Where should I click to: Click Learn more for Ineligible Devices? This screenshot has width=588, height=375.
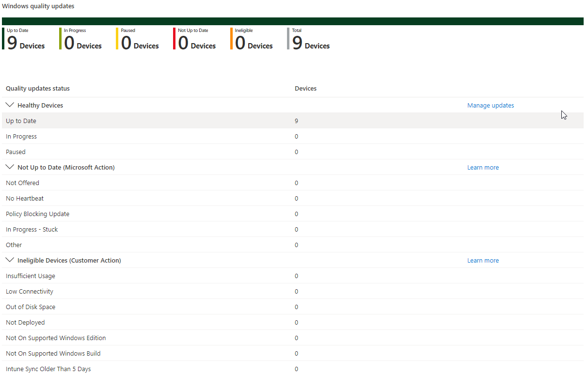[x=482, y=260]
